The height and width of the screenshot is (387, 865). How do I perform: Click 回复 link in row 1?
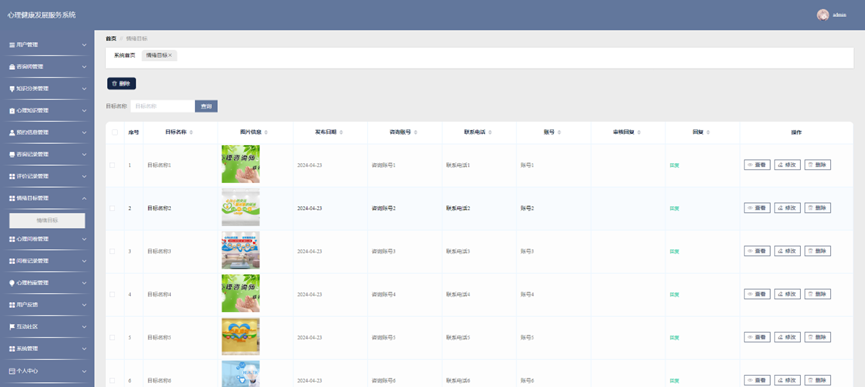tap(674, 165)
